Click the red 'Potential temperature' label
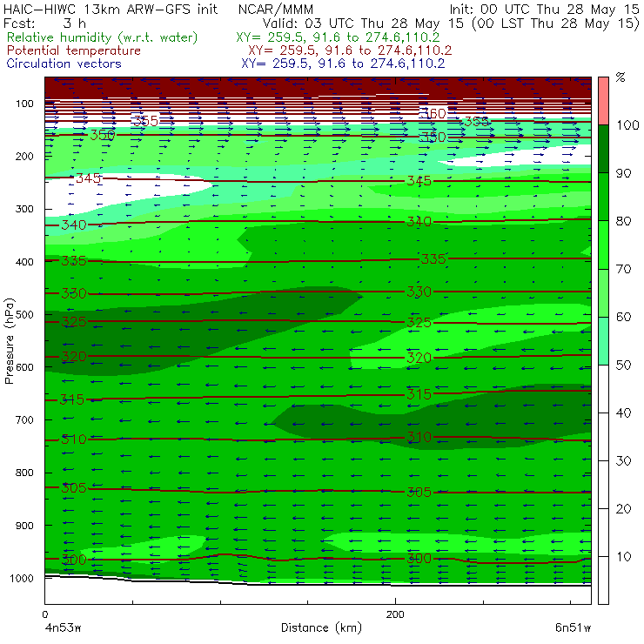The height and width of the screenshot is (644, 644). [x=73, y=50]
